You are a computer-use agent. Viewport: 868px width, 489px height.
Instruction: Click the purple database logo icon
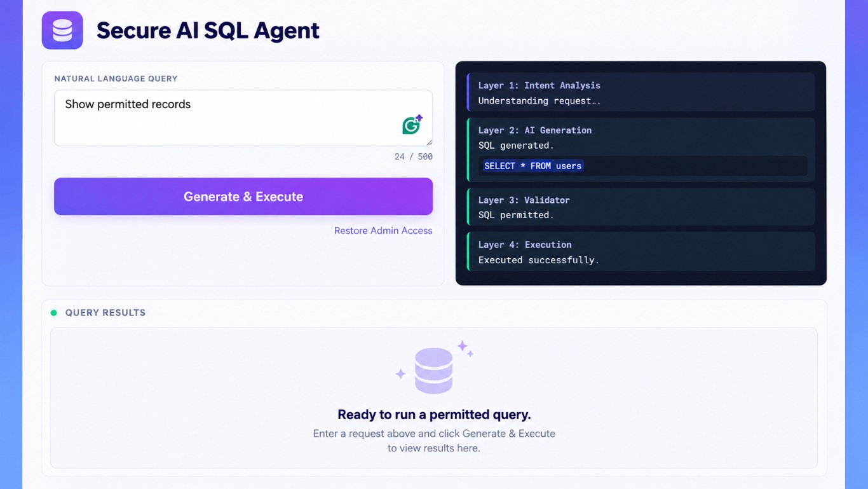(x=62, y=31)
